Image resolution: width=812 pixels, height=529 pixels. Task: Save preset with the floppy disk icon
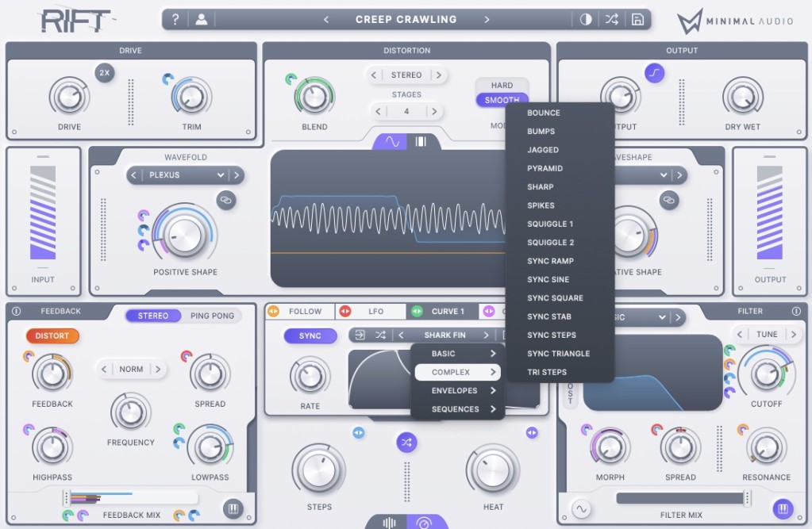(637, 20)
